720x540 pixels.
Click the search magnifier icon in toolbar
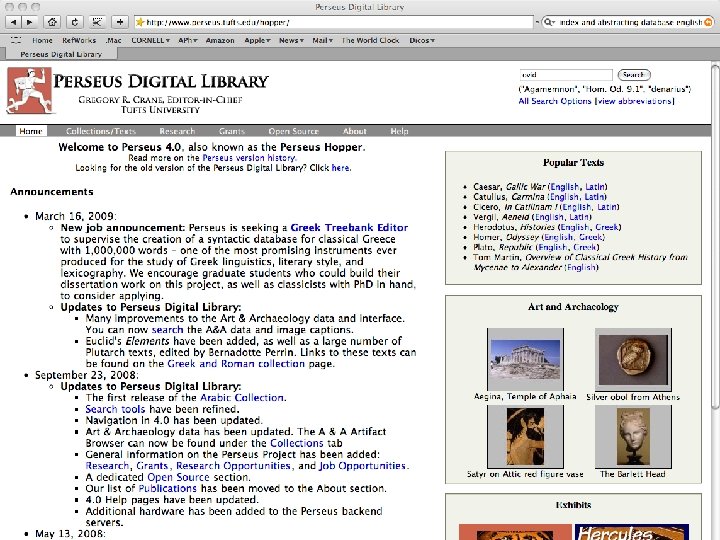click(548, 22)
